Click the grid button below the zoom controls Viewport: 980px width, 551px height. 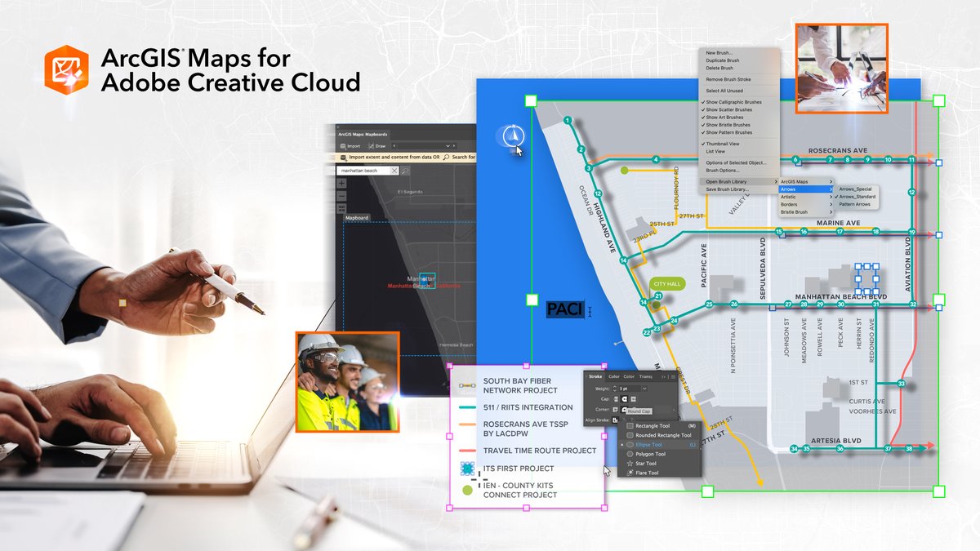pyautogui.click(x=341, y=208)
